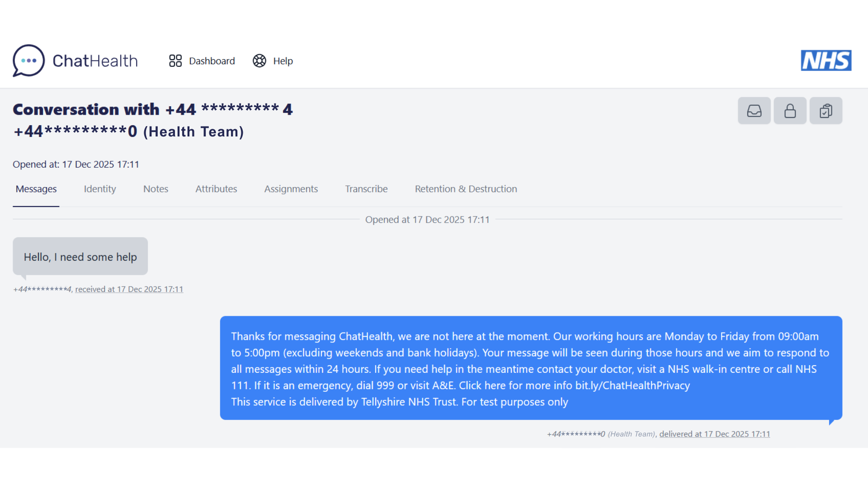Click the clipboard copy icon button
Viewport: 868px width, 488px height.
pos(826,111)
